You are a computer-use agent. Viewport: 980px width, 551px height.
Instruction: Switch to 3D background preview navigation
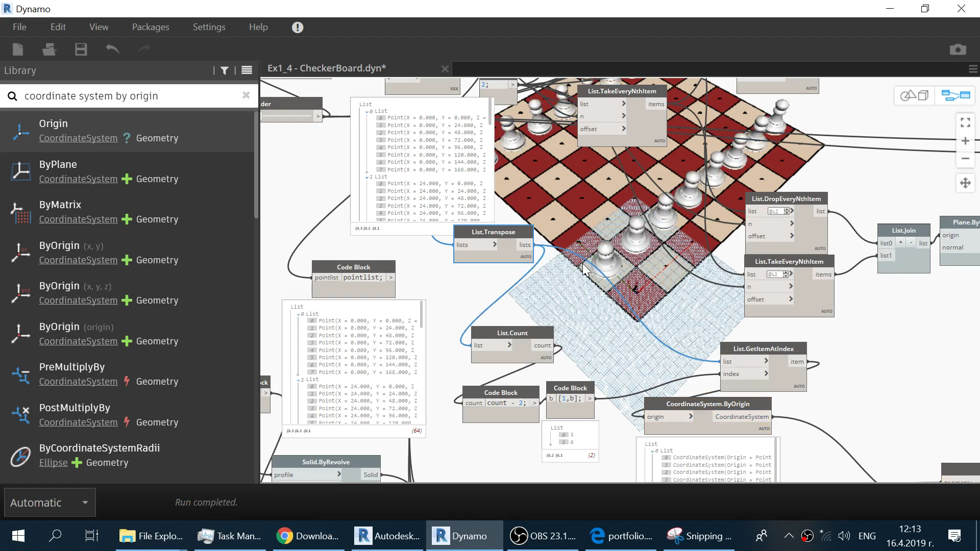914,95
